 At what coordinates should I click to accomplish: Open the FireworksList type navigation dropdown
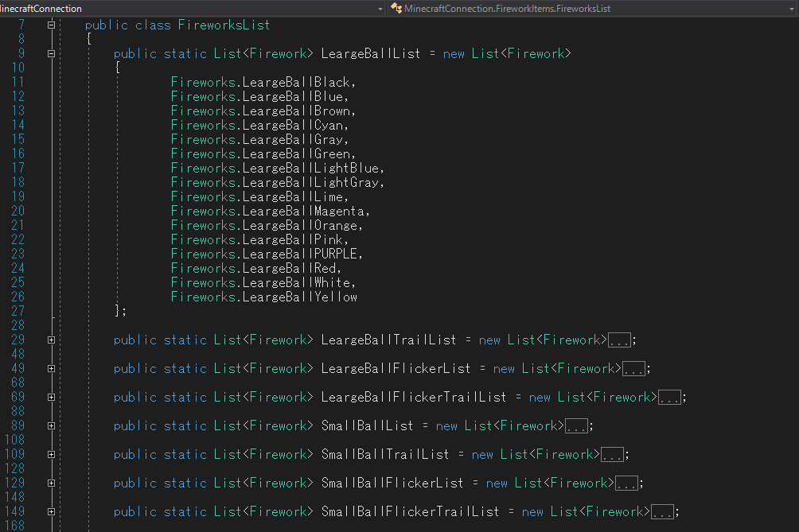tap(791, 9)
